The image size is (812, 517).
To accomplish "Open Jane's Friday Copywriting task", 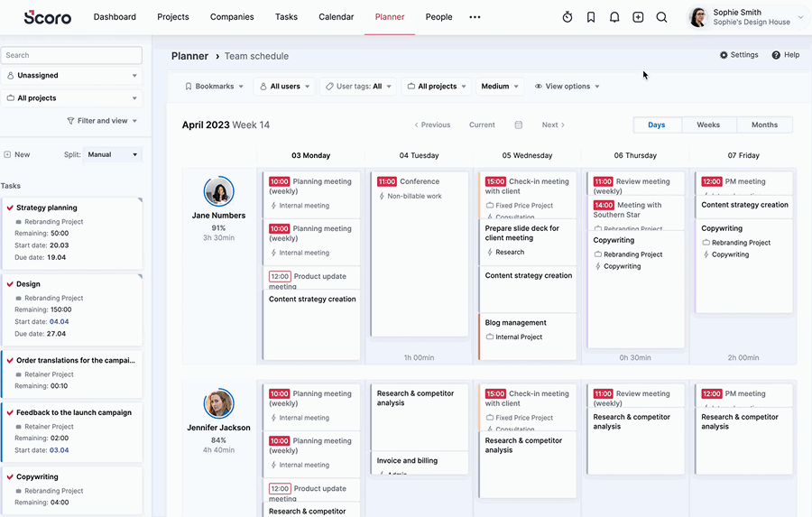I will (x=743, y=266).
